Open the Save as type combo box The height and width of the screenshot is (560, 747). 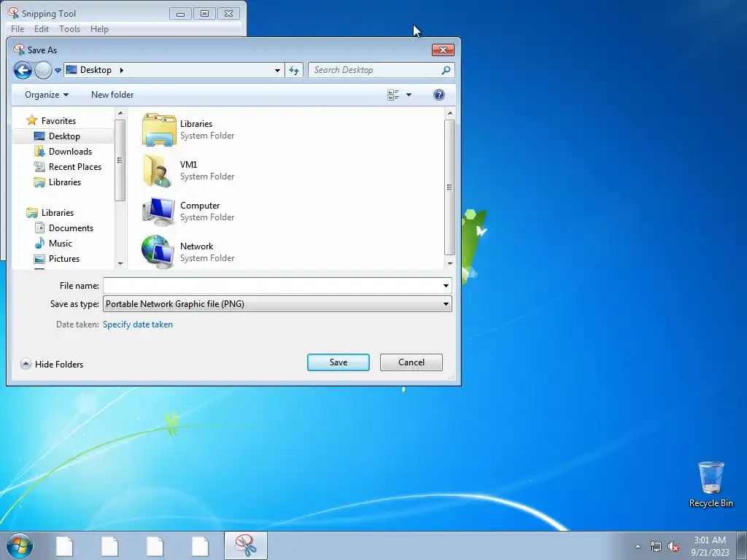tap(277, 304)
